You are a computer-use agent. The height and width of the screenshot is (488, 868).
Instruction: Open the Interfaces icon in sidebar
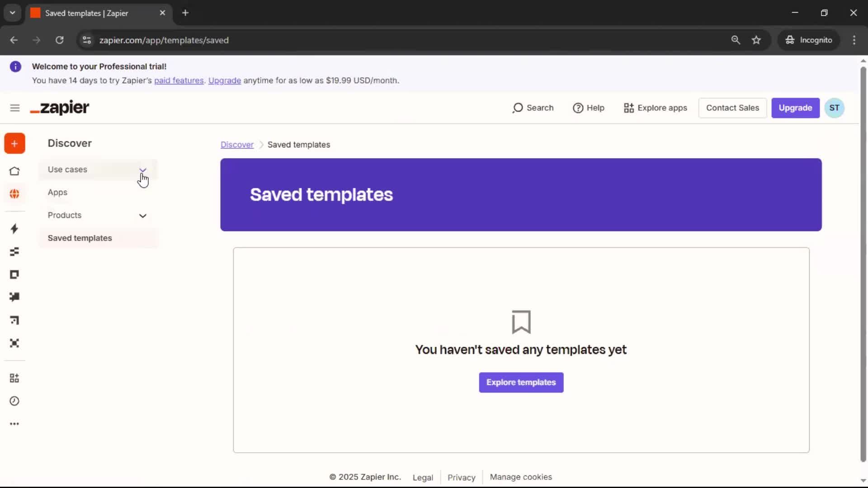14,275
